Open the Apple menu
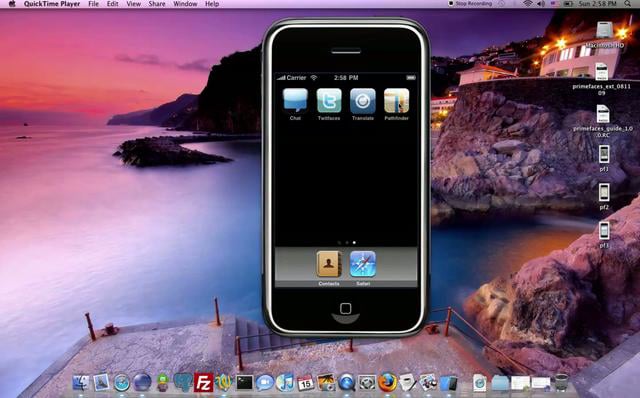The height and width of the screenshot is (398, 640). click(12, 4)
